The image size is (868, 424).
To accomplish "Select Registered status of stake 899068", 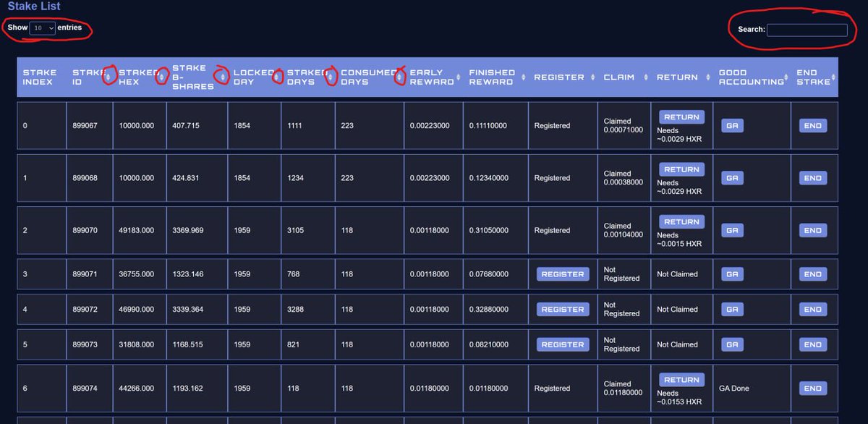I will [552, 178].
